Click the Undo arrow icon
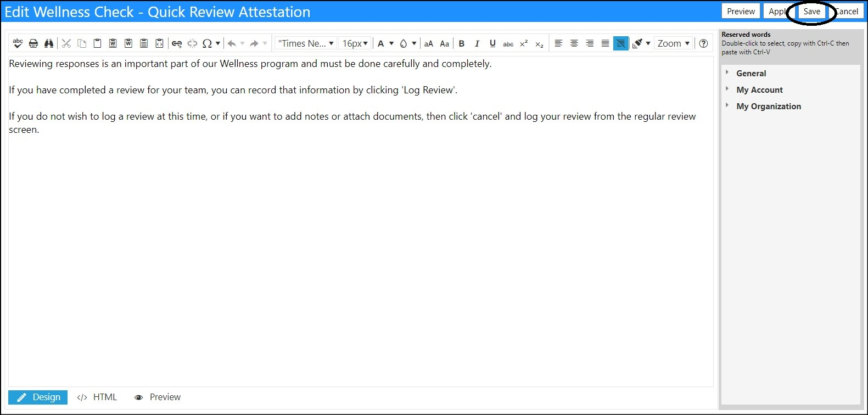 (232, 43)
